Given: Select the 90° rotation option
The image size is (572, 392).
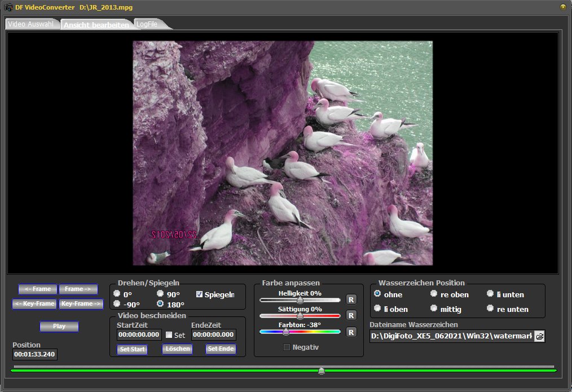Looking at the screenshot, I should pos(161,294).
